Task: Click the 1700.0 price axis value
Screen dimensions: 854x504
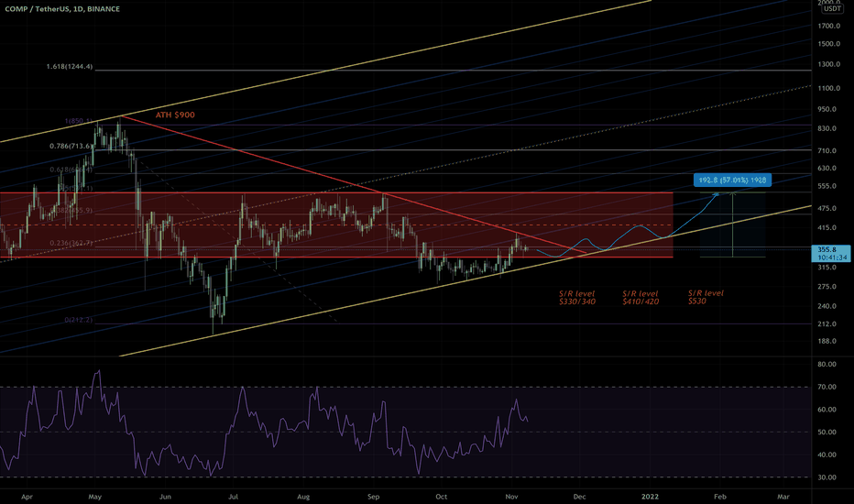Action: point(829,26)
